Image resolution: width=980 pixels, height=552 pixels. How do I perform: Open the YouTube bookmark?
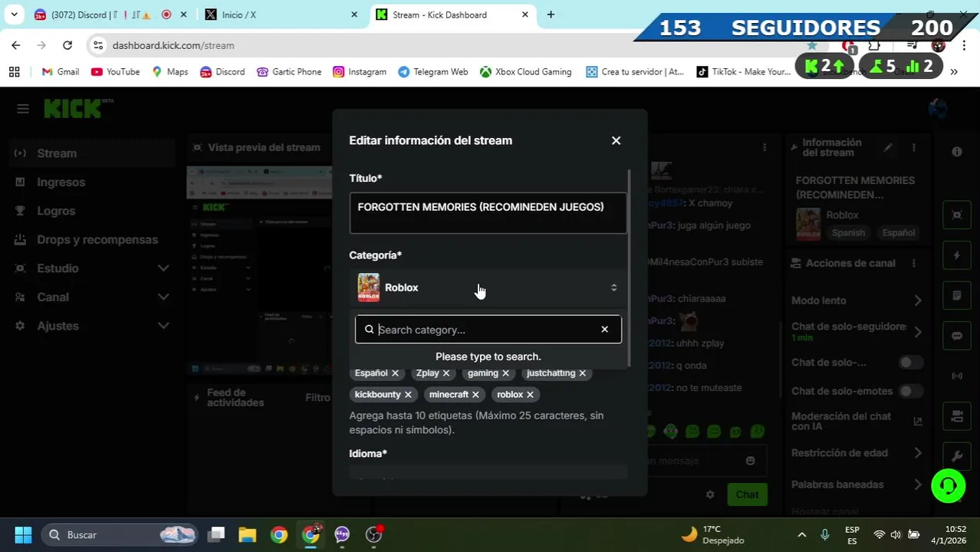click(115, 71)
